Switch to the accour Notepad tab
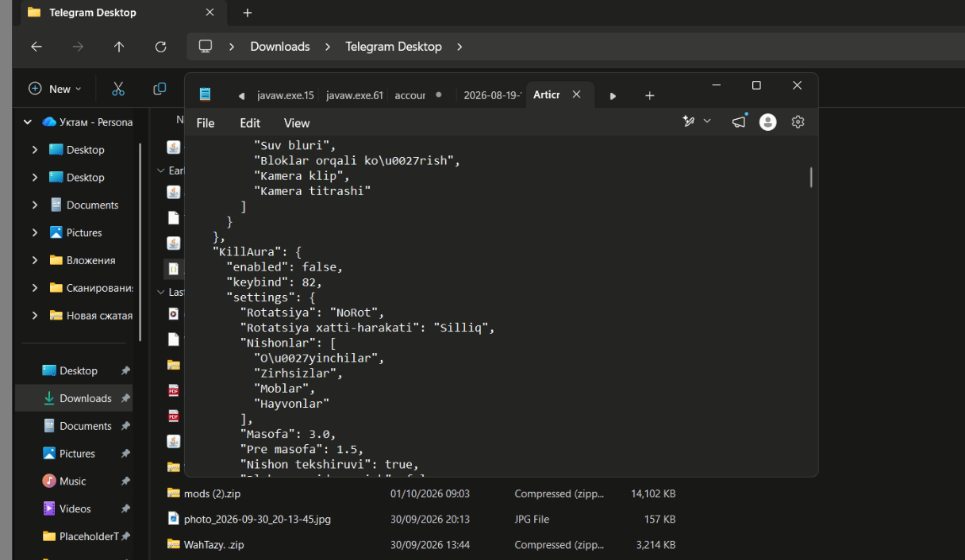Viewport: 965px width, 560px height. tap(409, 95)
